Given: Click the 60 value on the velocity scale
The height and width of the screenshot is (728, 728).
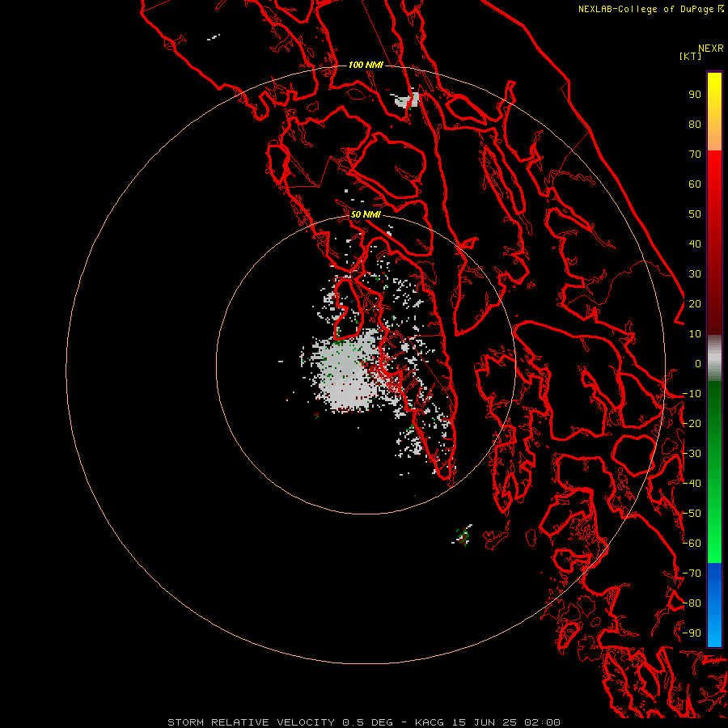Looking at the screenshot, I should pos(695,184).
